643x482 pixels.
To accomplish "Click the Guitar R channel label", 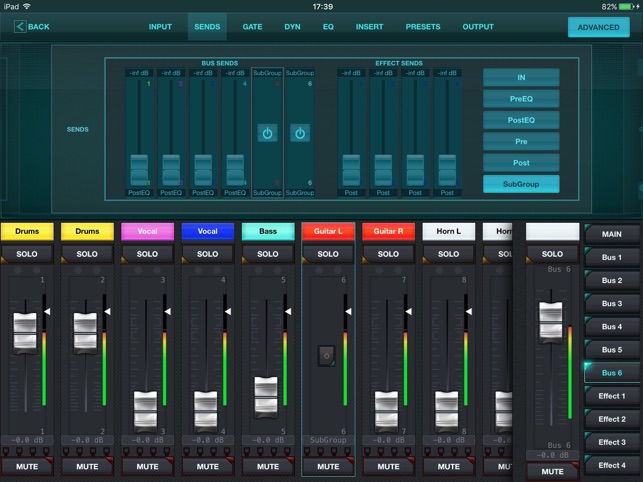I will (387, 231).
